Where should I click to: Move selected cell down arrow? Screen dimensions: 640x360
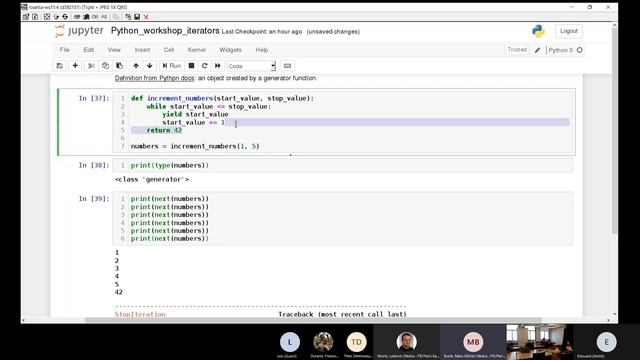[x=150, y=66]
